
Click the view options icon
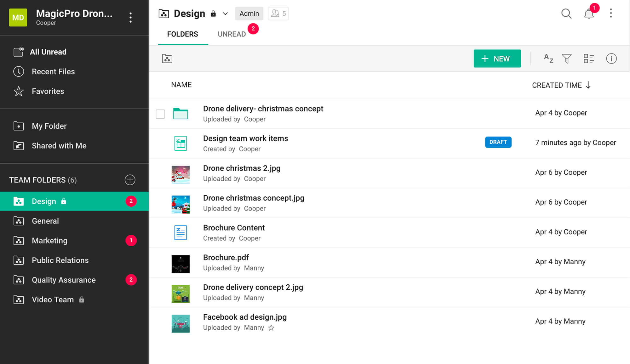tap(589, 59)
